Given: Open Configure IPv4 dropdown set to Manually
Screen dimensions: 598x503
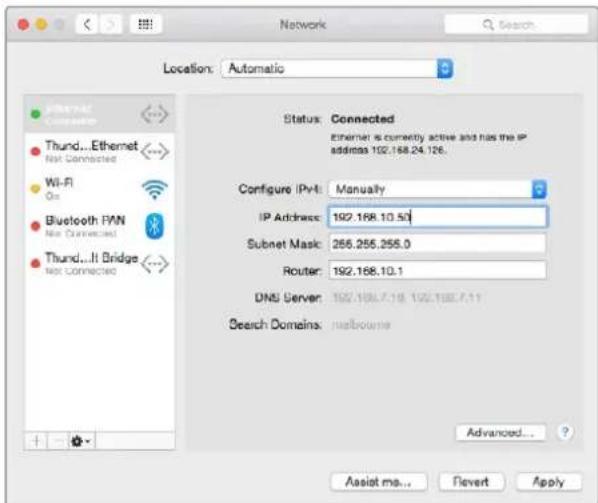Looking at the screenshot, I should [x=438, y=189].
